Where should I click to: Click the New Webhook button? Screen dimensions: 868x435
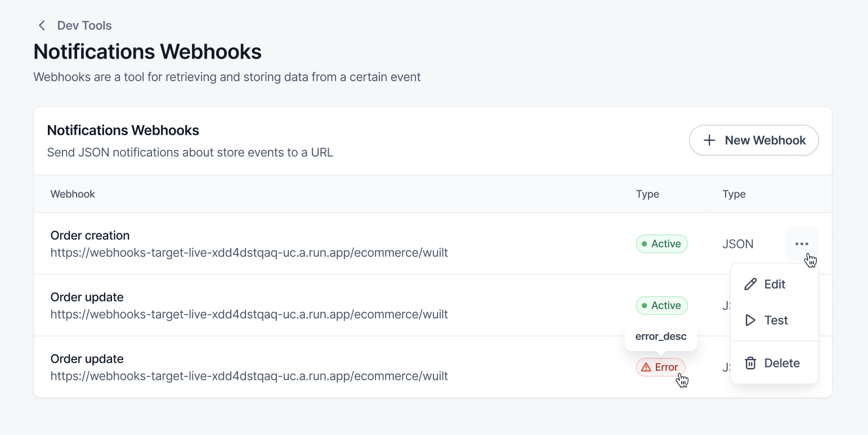pyautogui.click(x=754, y=140)
